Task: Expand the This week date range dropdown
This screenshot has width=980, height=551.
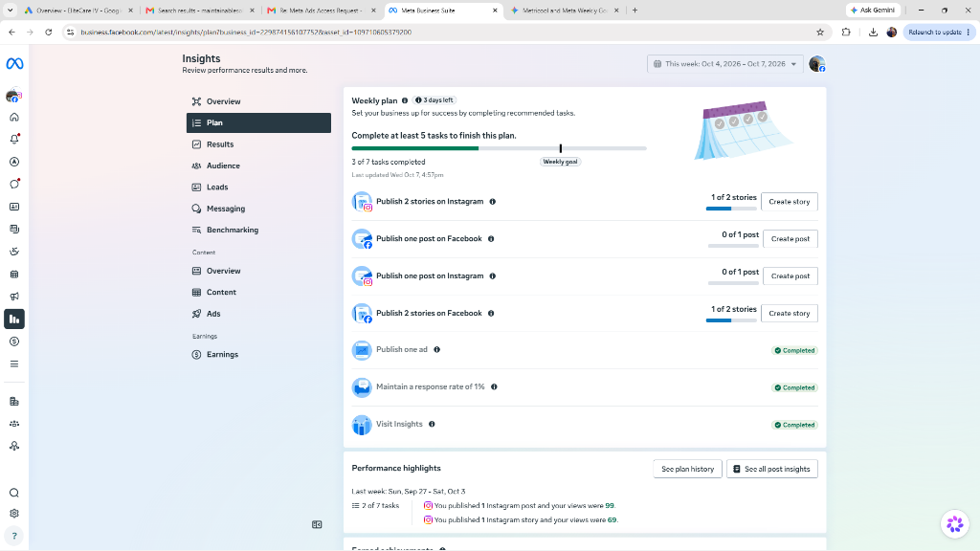Action: pyautogui.click(x=725, y=64)
